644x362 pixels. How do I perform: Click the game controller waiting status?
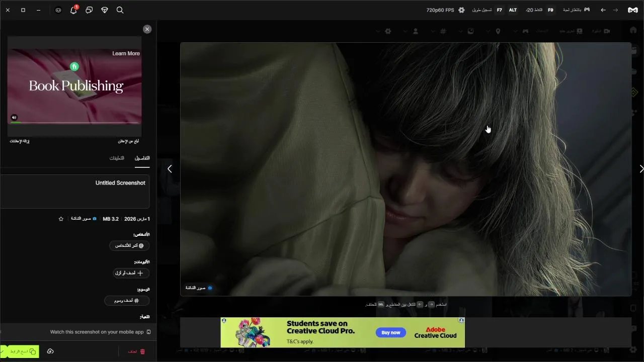[x=576, y=10]
